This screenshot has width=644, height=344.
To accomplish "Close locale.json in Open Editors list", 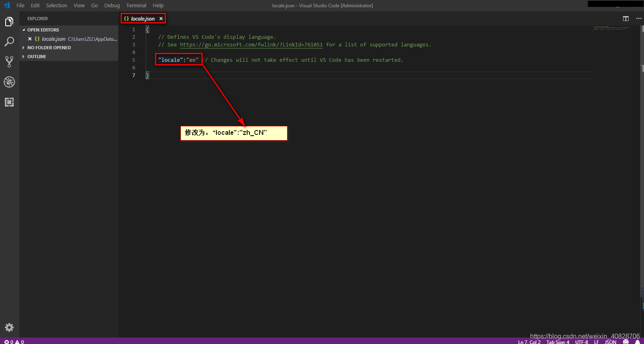I will coord(30,39).
